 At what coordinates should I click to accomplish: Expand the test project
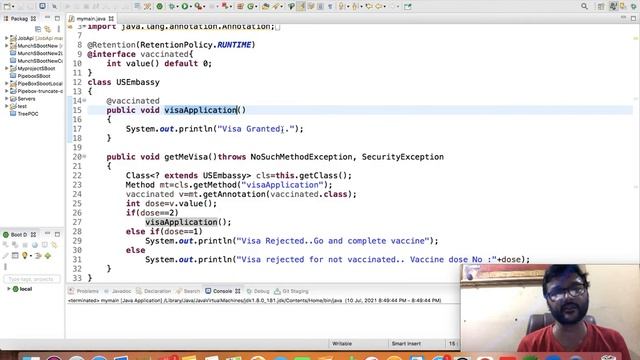tap(7, 106)
